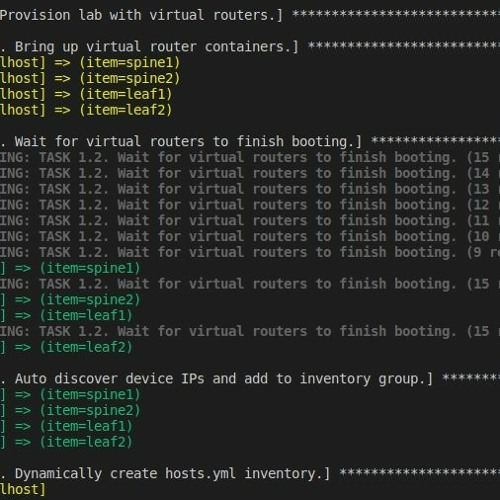Click the final yellow 'lhost]' line at bottom
Viewport: 500px width, 500px height.
click(x=23, y=490)
